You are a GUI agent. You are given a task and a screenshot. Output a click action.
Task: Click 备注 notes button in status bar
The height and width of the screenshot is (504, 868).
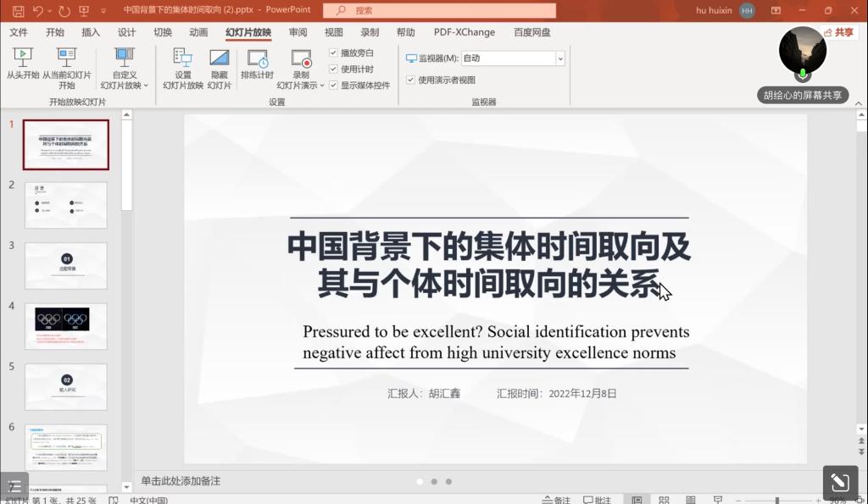[x=557, y=500]
